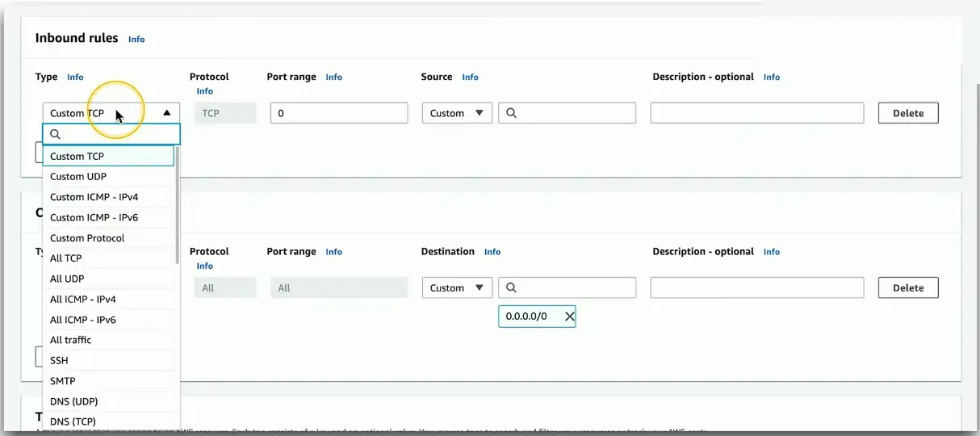Select SSH from the type list
Image resolution: width=980 pixels, height=436 pixels.
coord(60,361)
